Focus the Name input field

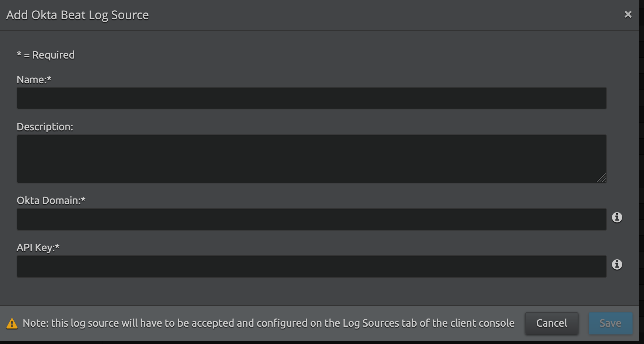click(x=311, y=98)
